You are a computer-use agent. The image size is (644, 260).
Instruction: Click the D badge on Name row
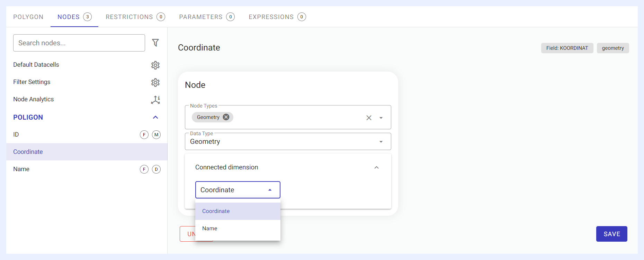tap(156, 169)
